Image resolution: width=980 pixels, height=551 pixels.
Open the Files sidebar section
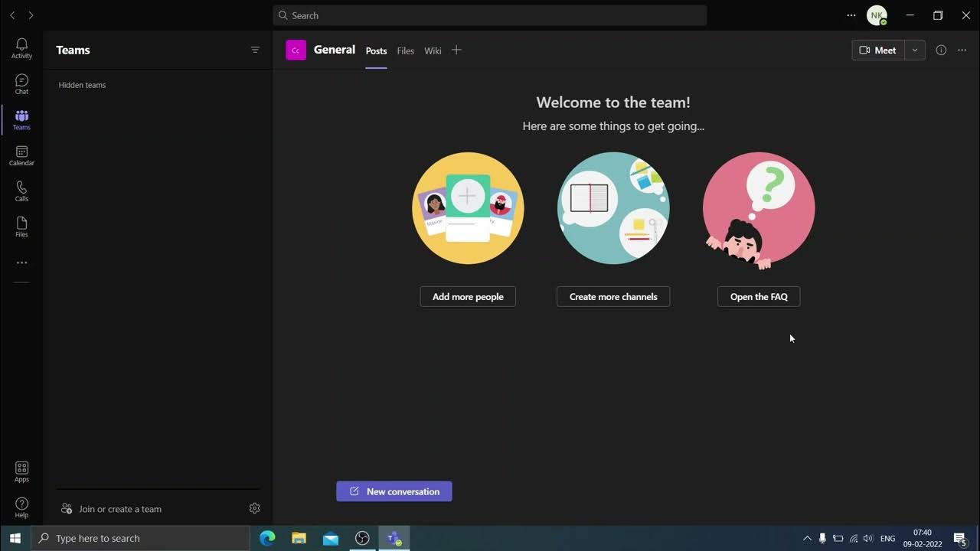click(21, 227)
